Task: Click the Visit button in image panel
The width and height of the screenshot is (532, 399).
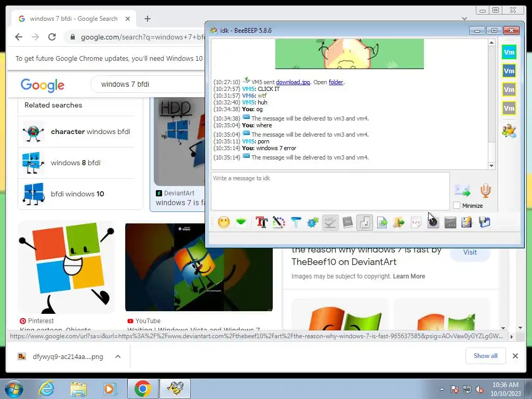Action: point(470,252)
